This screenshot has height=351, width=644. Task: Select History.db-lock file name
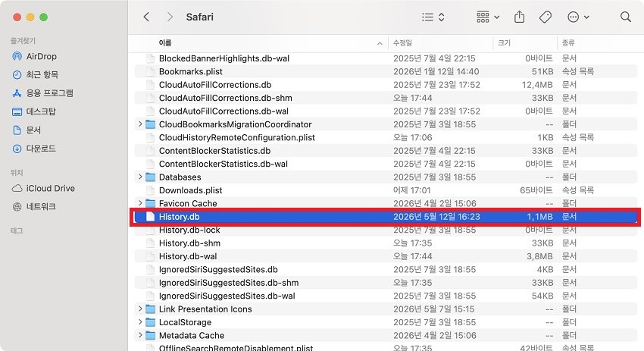pos(189,230)
